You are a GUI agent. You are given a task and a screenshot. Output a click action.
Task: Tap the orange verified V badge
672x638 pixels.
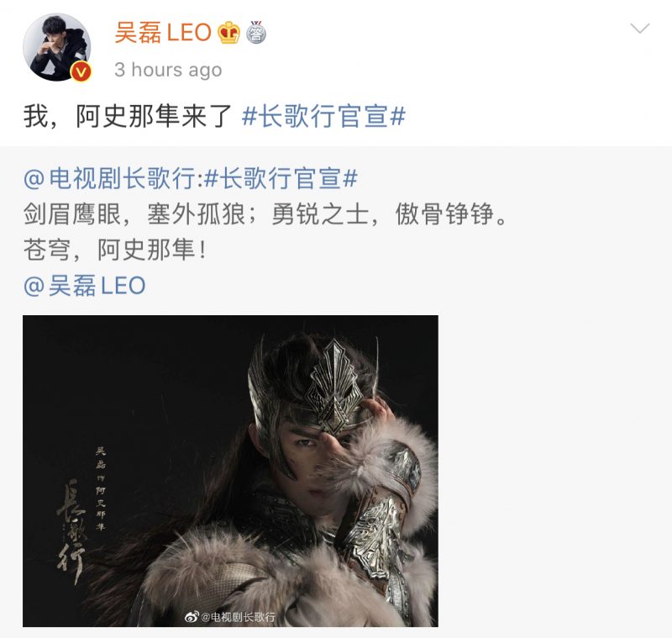pyautogui.click(x=81, y=71)
